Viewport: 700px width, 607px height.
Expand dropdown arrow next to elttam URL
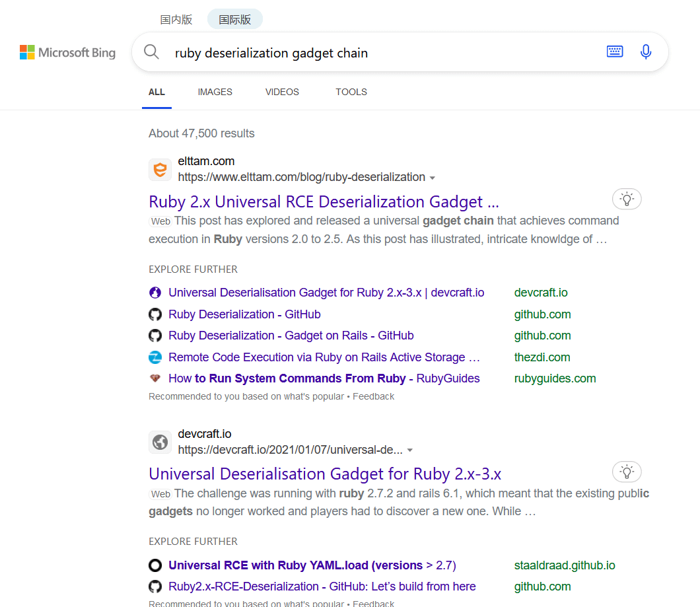[x=433, y=178]
